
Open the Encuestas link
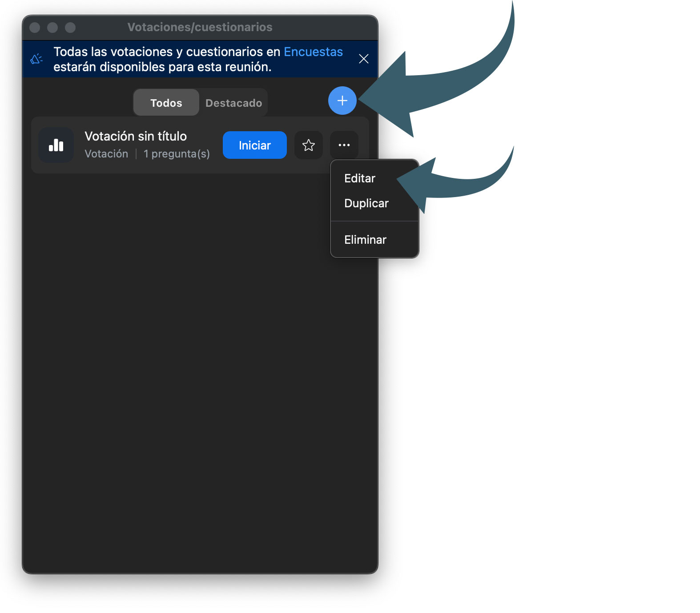point(313,52)
